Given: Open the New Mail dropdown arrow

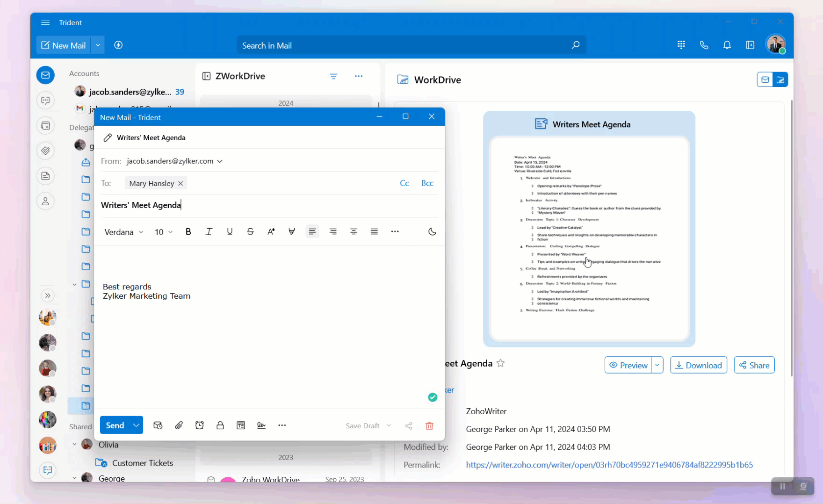Looking at the screenshot, I should point(98,45).
